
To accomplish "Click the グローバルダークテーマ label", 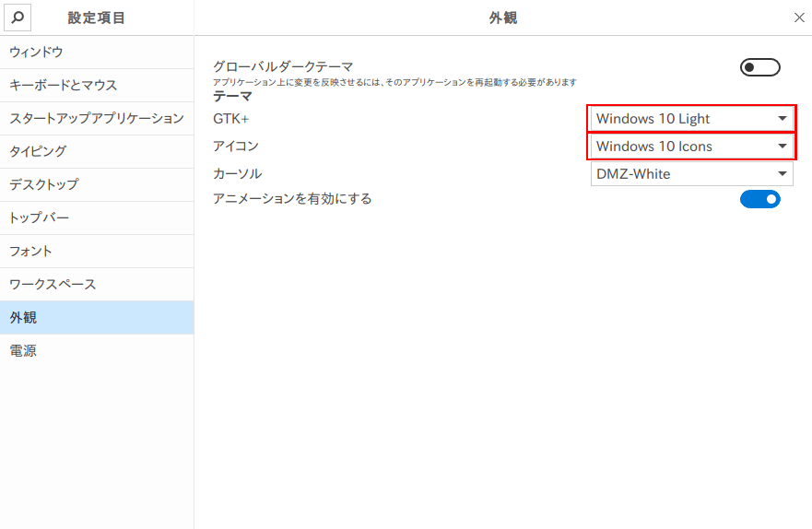I will tap(283, 66).
